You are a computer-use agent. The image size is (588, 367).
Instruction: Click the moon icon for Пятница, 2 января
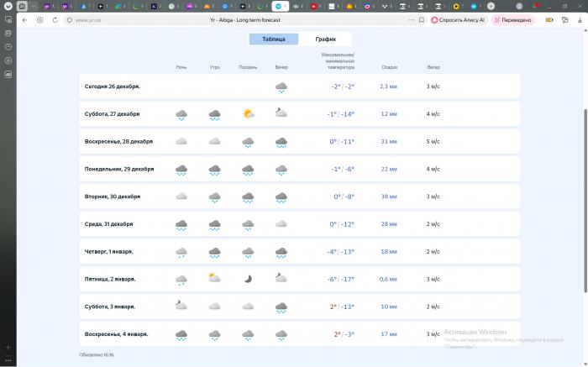tap(248, 279)
